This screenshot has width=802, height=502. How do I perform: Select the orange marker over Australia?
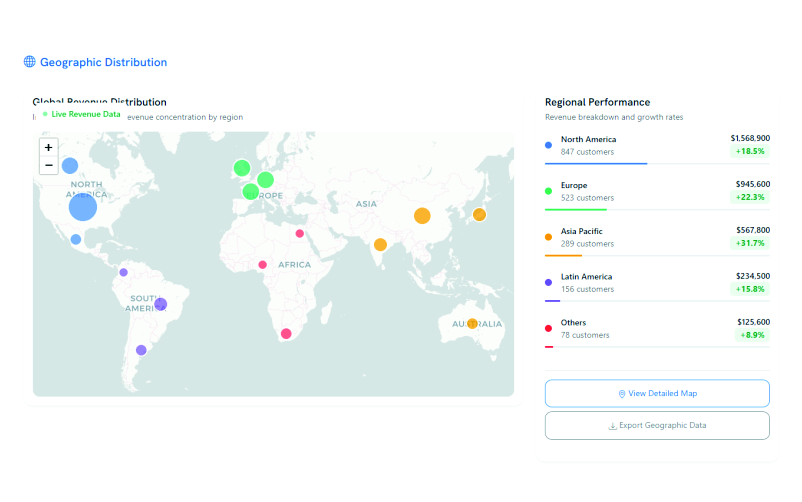click(x=472, y=323)
